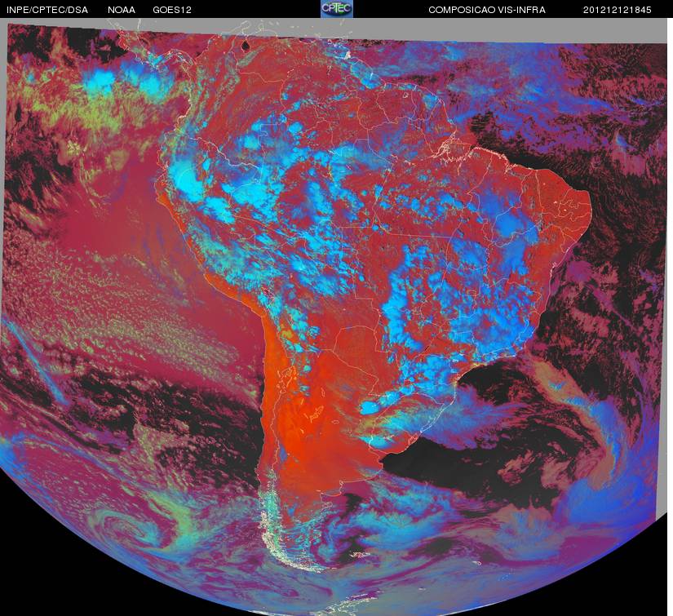Click the INPE/CPTEC/DSA header text
The height and width of the screenshot is (616, 673).
47,10
